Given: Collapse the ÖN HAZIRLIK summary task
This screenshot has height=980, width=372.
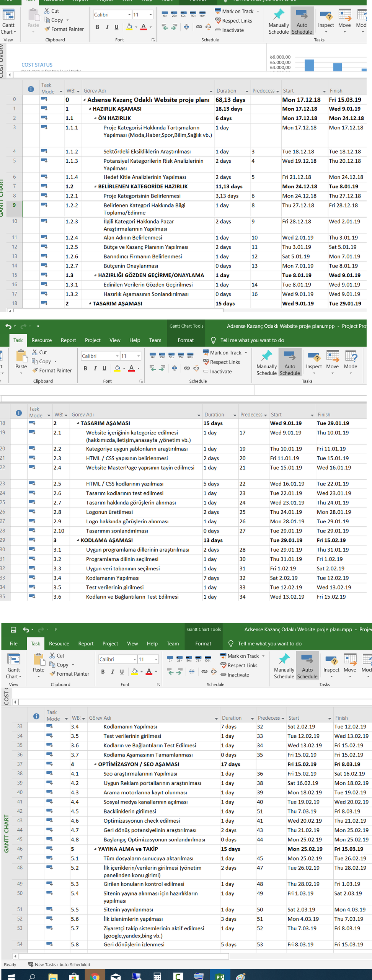Looking at the screenshot, I should click(95, 119).
